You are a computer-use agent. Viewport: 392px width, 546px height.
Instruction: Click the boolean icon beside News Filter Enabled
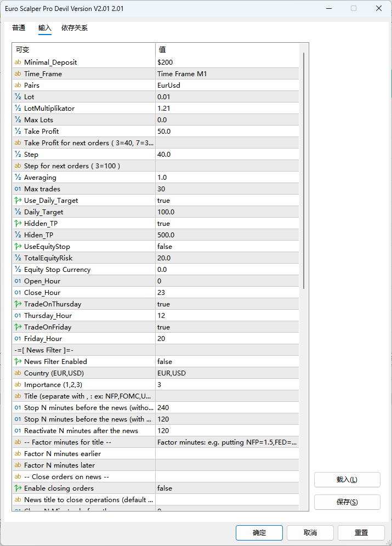18,362
